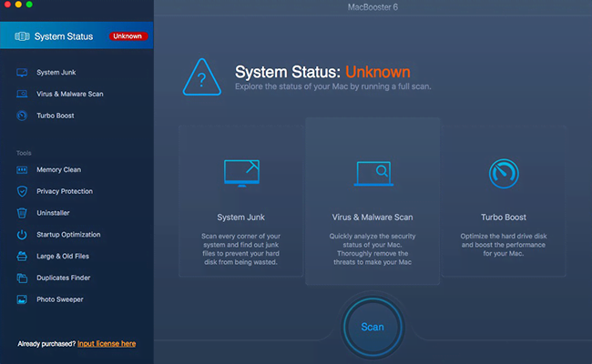Screen dimensions: 592x364
Task: Click the Large & Old Files icon
Action: click(22, 256)
